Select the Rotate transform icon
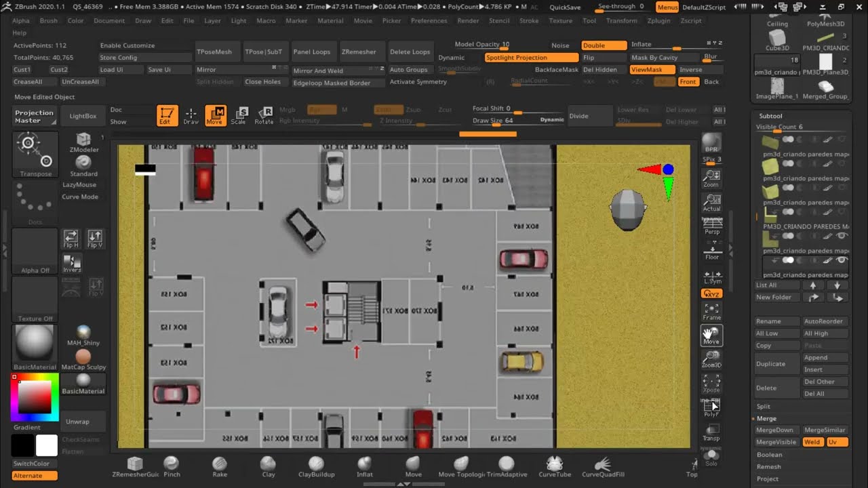The image size is (868, 488). click(x=264, y=116)
